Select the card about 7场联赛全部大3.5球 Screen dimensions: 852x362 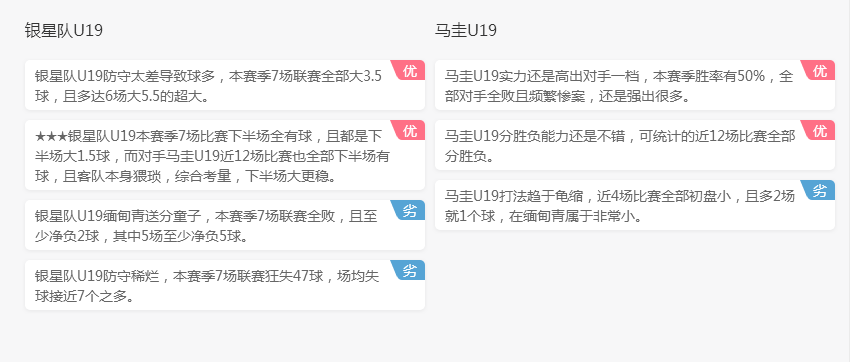coord(225,85)
